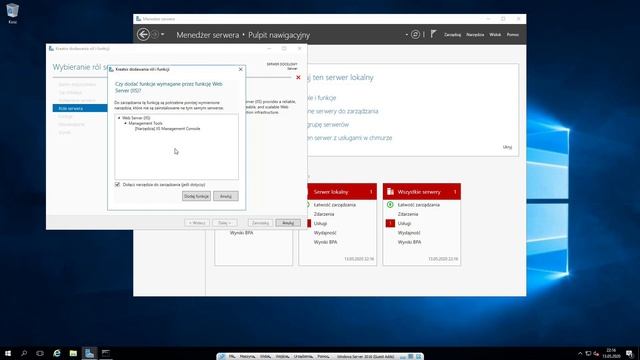Launch Internet Explorer from the taskbar
The width and height of the screenshot is (640, 360).
(57, 353)
